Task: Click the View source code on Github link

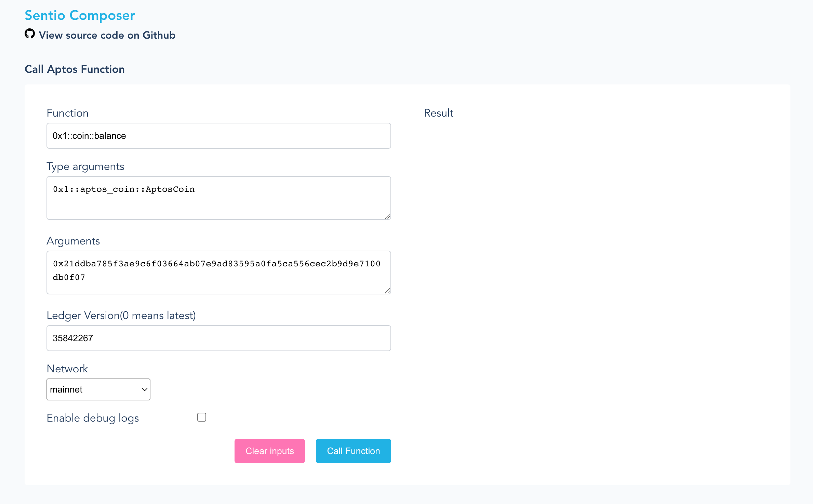Action: pyautogui.click(x=107, y=35)
